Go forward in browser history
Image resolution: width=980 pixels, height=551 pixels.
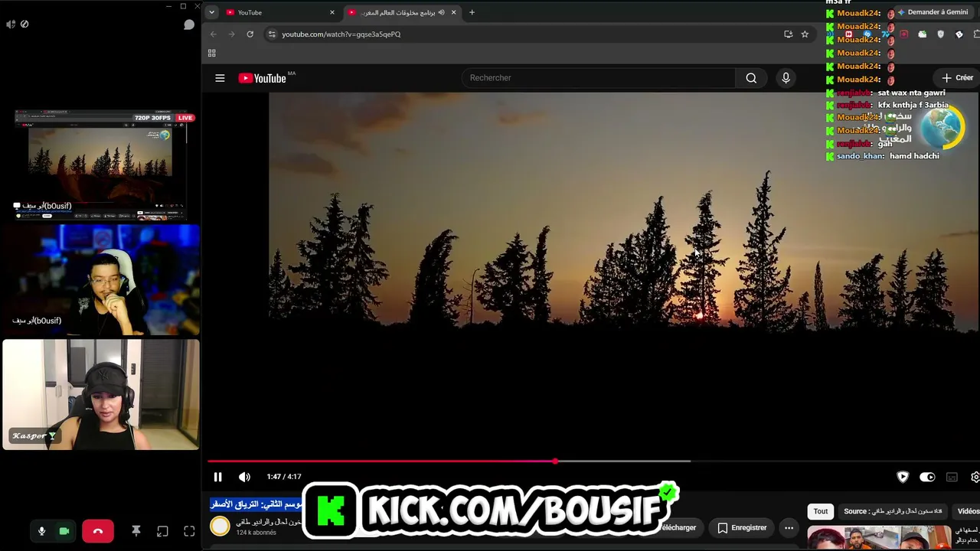(x=231, y=34)
